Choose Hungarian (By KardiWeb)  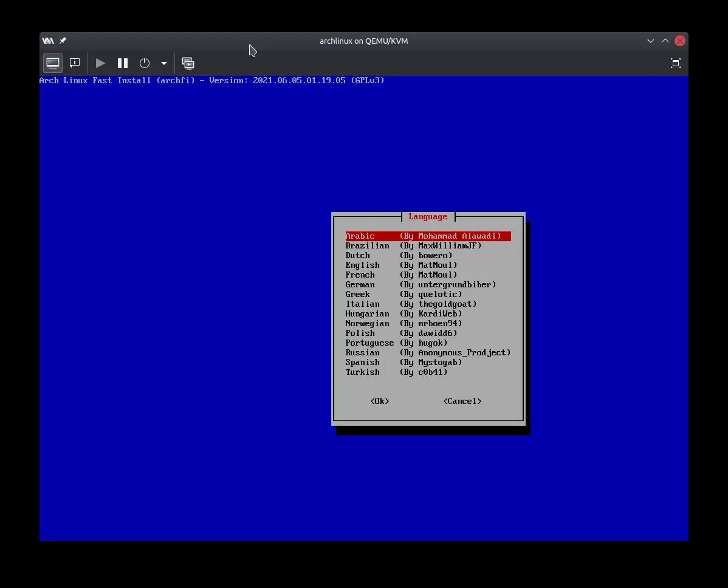point(428,314)
